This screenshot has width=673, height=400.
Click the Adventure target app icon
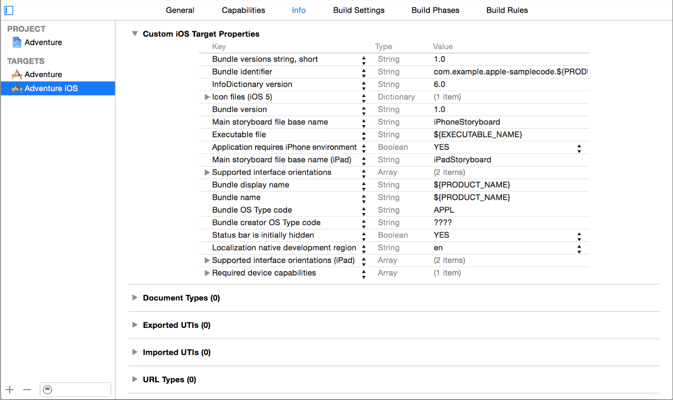point(17,74)
